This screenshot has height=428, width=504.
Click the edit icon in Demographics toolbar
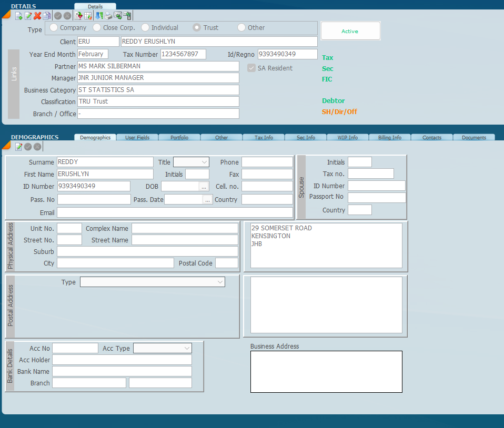click(18, 147)
